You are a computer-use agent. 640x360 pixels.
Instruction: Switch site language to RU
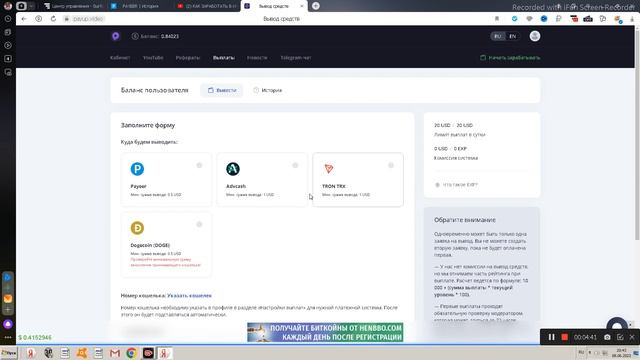(498, 36)
